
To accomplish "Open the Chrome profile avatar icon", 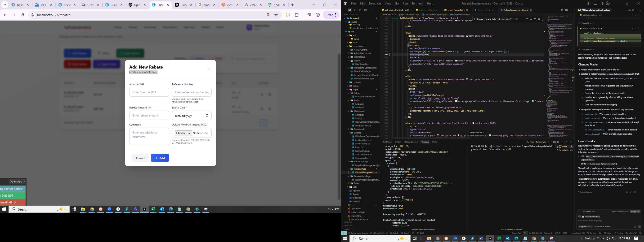I will tap(318, 15).
